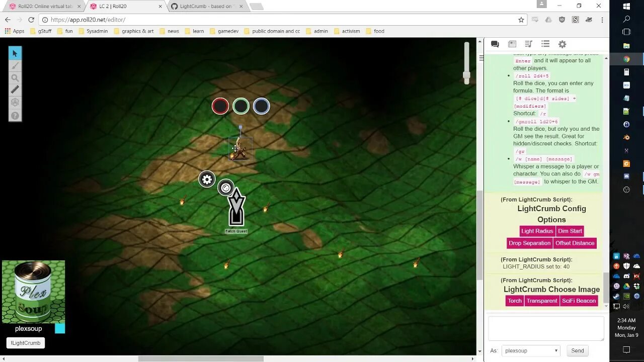
Task: Open the public domain and cc folder
Action: [x=272, y=31]
